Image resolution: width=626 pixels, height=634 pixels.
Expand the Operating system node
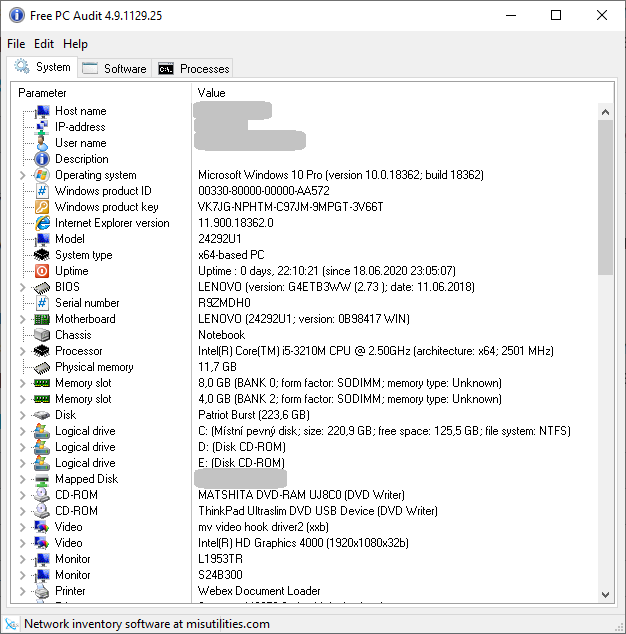(x=23, y=175)
